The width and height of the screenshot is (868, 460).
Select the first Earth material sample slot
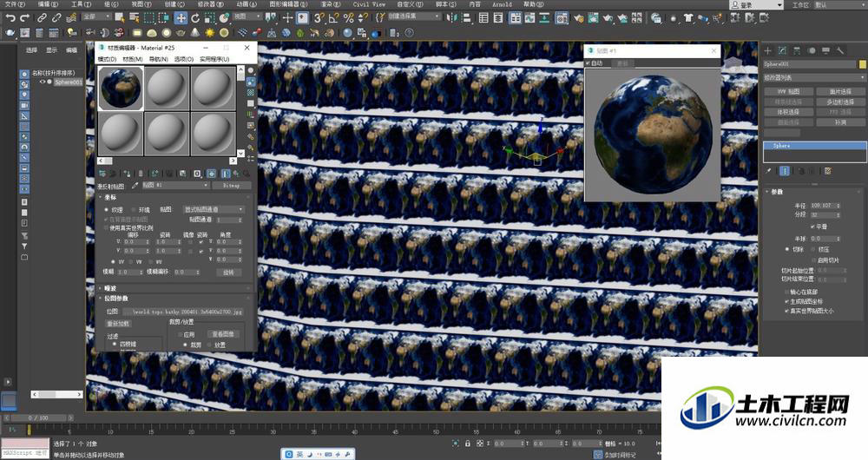(121, 88)
